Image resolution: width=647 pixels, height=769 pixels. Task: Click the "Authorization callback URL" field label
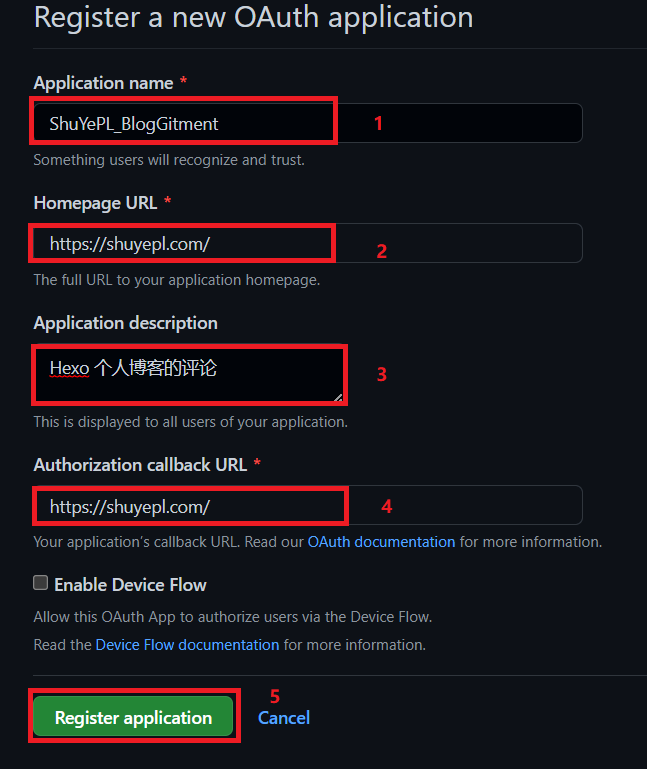tap(141, 465)
